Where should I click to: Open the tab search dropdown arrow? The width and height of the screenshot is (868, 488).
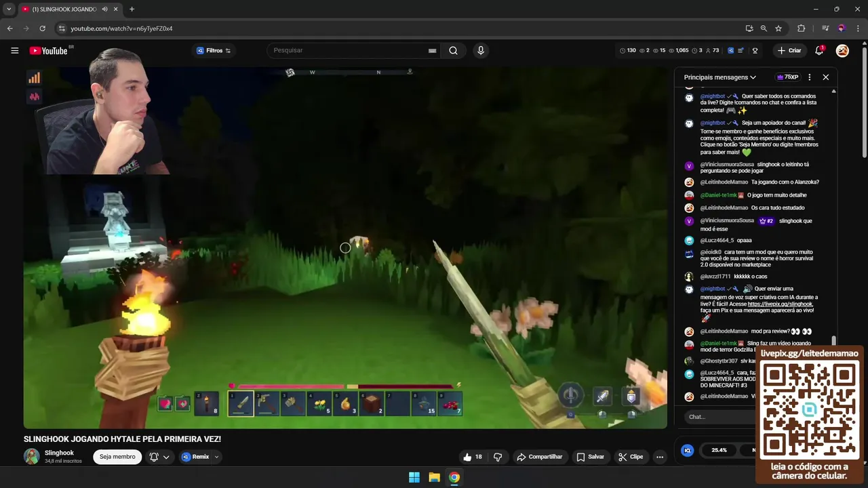point(8,9)
